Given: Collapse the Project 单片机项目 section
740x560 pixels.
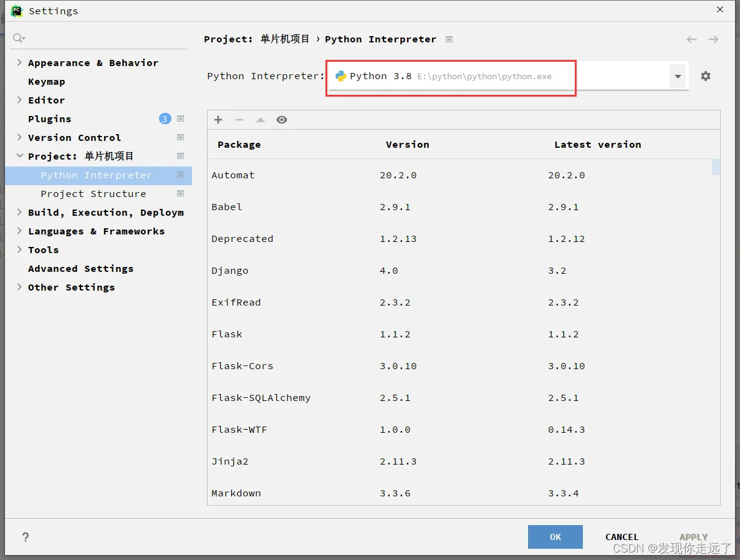Looking at the screenshot, I should [19, 155].
